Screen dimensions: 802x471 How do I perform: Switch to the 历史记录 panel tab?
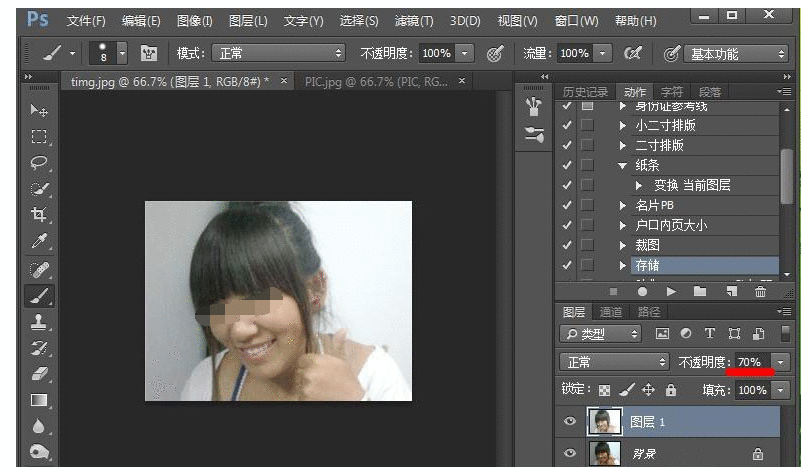pos(584,91)
